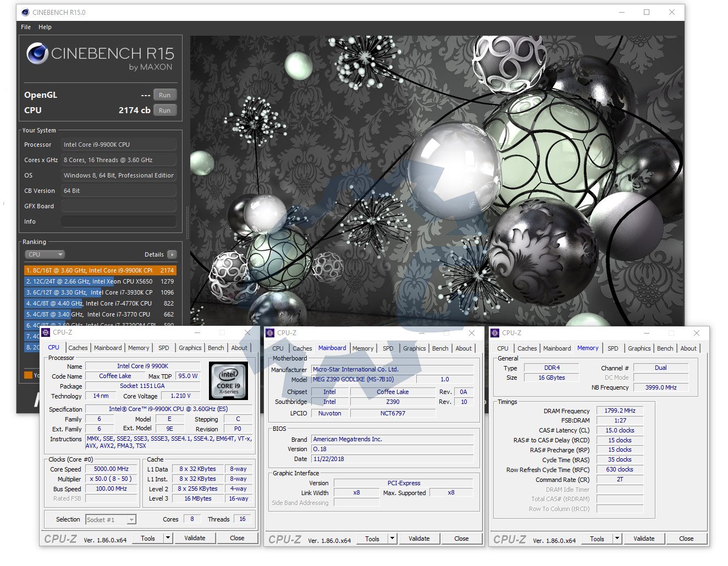The width and height of the screenshot is (728, 566).
Task: Click the Cores x GHz field
Action: click(x=118, y=160)
